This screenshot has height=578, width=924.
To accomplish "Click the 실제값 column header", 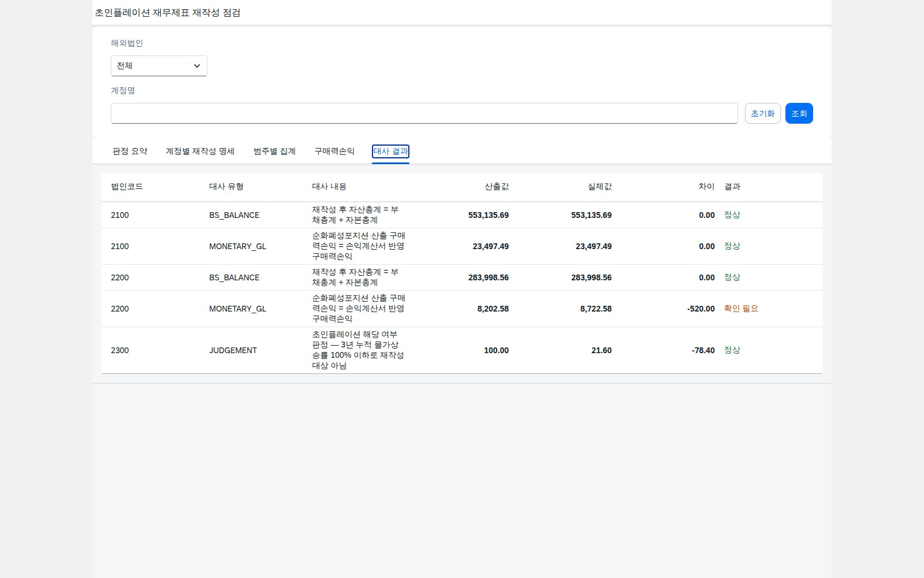I will [599, 187].
